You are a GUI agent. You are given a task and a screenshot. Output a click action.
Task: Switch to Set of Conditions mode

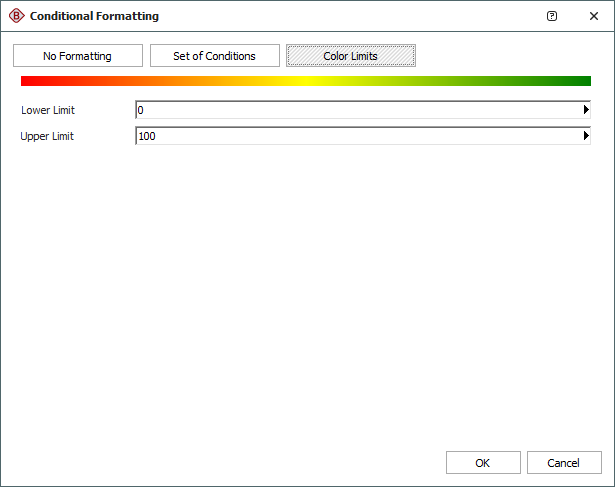(x=214, y=56)
